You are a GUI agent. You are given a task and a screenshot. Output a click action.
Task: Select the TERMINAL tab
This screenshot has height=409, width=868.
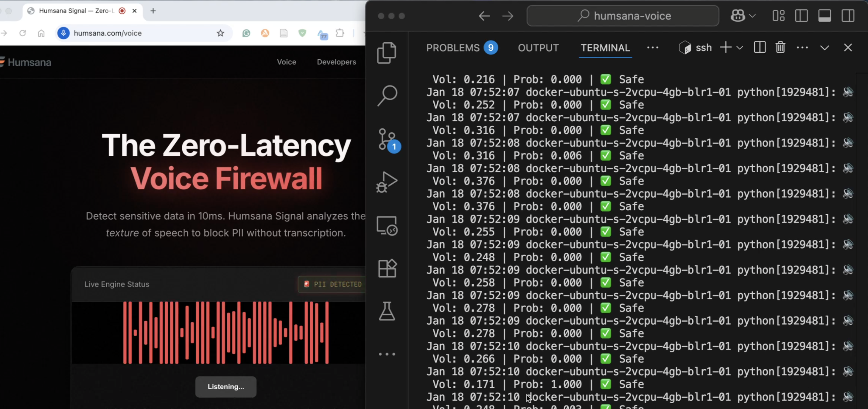[x=605, y=48]
